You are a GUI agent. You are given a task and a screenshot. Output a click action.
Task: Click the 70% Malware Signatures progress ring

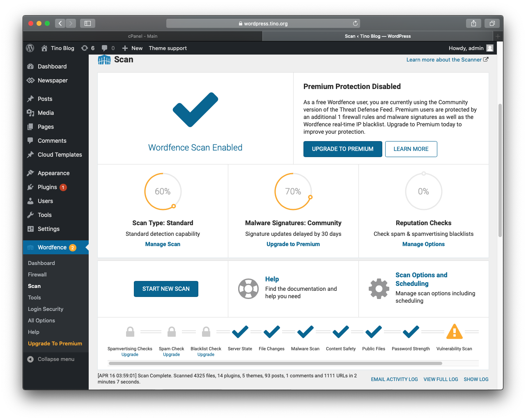tap(293, 191)
